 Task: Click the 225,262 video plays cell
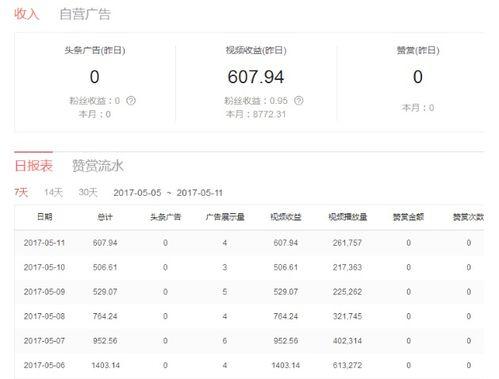tap(347, 292)
